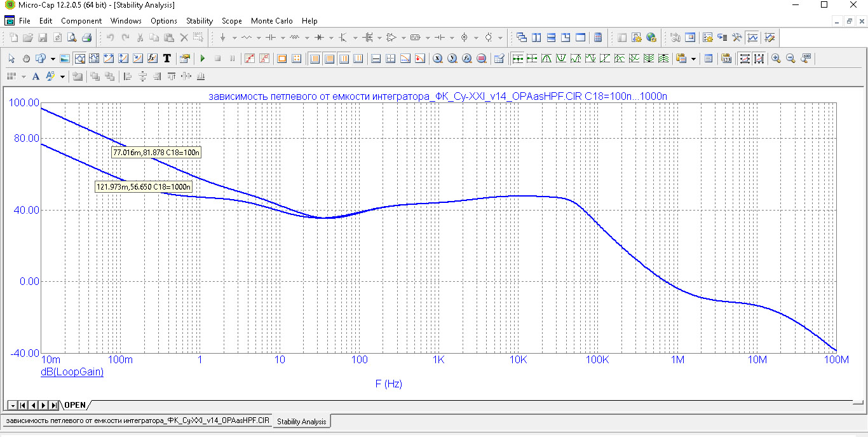Go to first page with tab navigation arrow
Viewport: 868px width, 437px height.
23,405
